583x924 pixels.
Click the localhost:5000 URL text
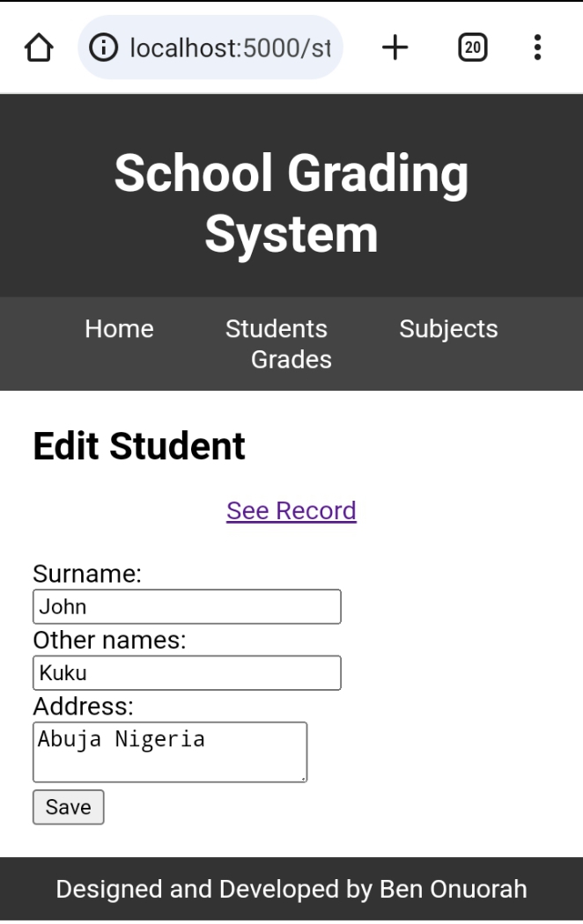[x=231, y=48]
